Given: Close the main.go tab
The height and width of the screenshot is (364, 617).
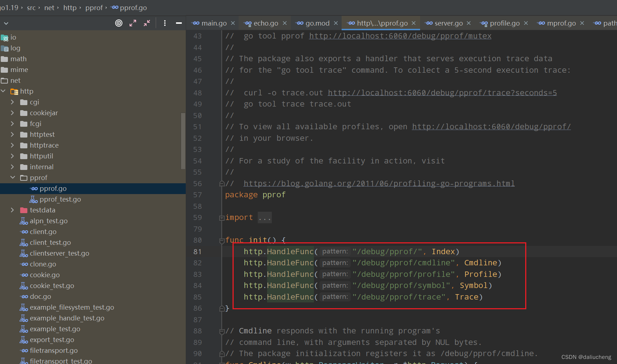Looking at the screenshot, I should point(233,23).
